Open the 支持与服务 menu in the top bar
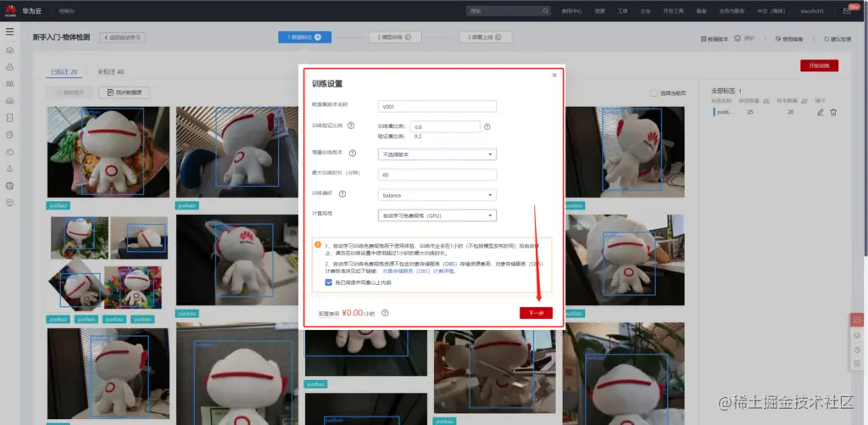 point(732,10)
